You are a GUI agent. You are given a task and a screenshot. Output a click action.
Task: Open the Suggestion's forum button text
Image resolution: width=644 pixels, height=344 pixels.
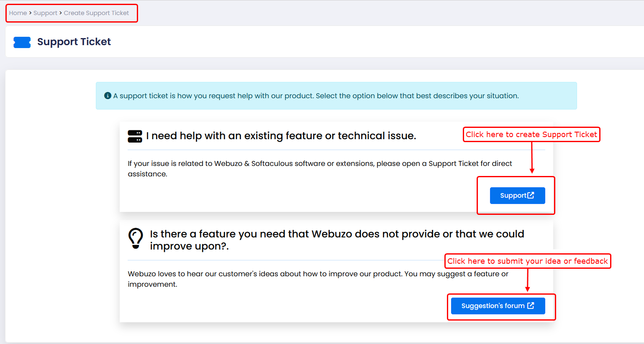click(493, 306)
